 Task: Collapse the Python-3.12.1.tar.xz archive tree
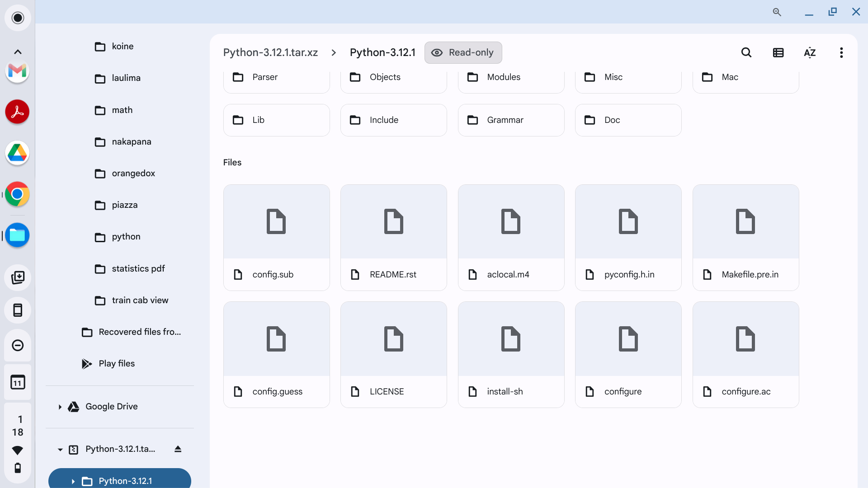[x=60, y=450]
